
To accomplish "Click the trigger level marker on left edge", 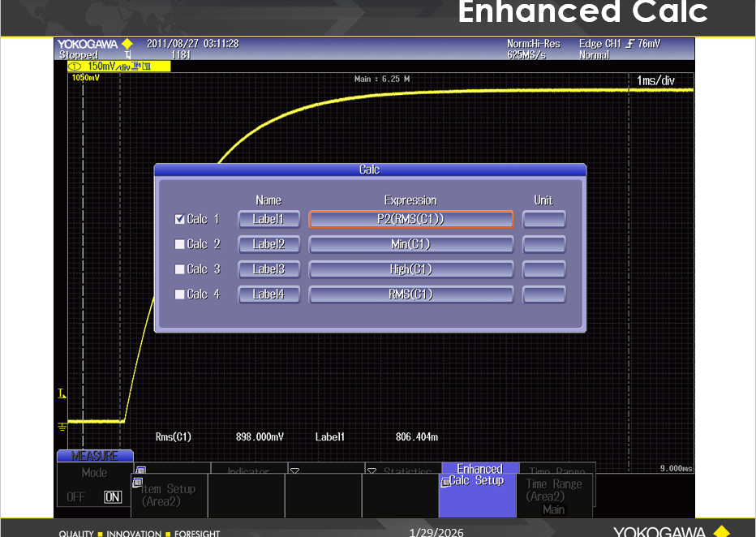I will [62, 394].
